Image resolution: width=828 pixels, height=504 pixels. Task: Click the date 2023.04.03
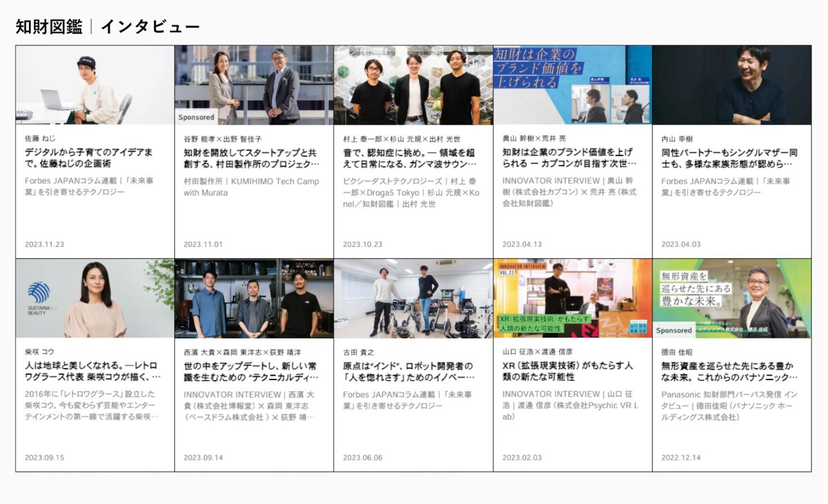[x=681, y=244]
